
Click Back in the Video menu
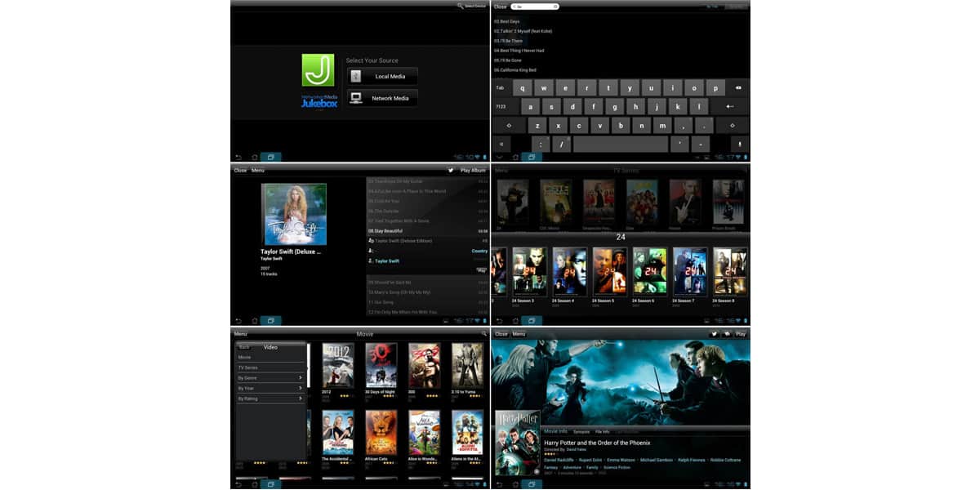click(x=244, y=347)
